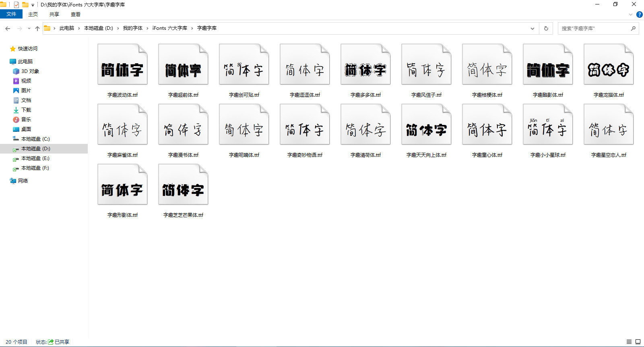Select the 字趣酷影体.ttf font file icon
The height and width of the screenshot is (347, 644).
point(548,64)
